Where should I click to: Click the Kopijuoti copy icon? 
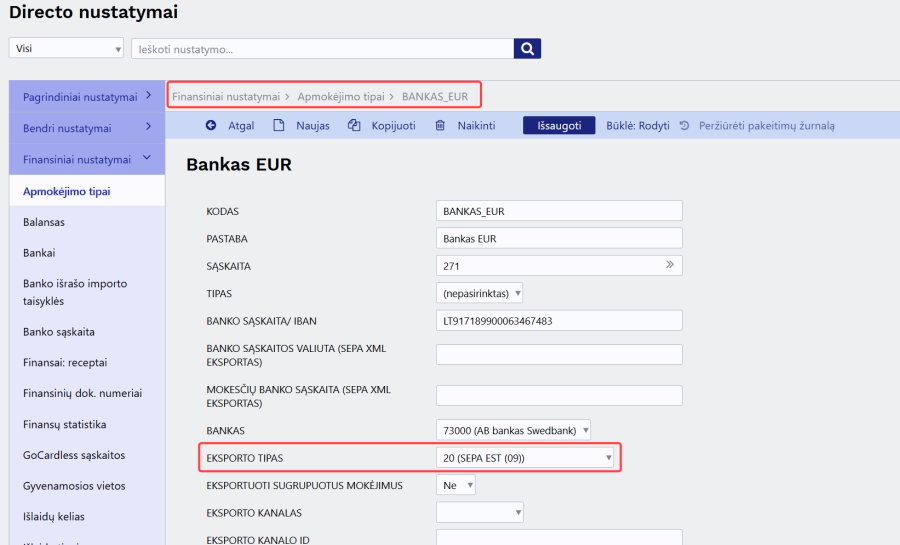[354, 125]
